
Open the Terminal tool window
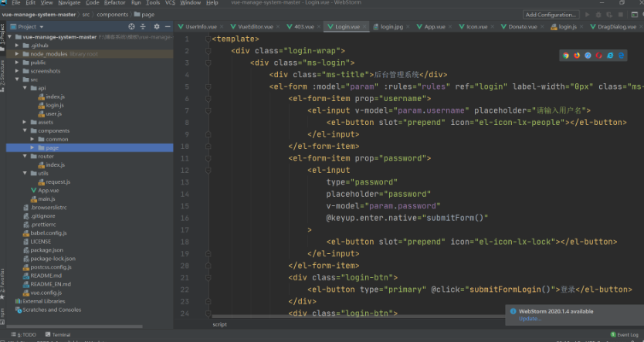tap(58, 334)
